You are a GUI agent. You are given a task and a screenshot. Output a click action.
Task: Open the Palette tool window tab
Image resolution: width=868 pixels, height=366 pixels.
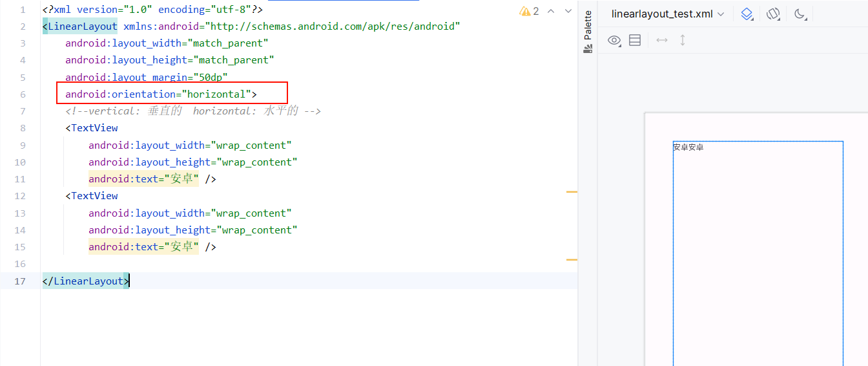[x=588, y=32]
